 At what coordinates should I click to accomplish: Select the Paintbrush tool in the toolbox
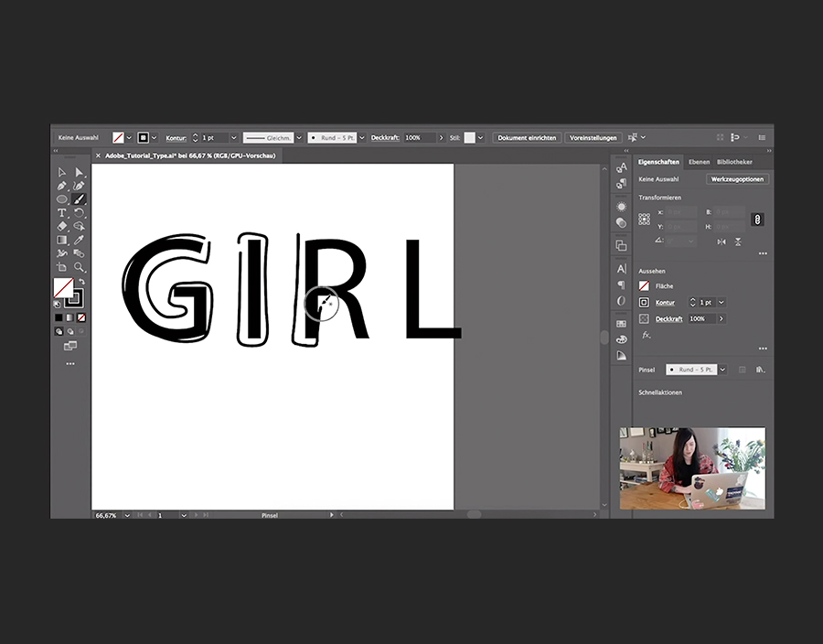point(80,199)
